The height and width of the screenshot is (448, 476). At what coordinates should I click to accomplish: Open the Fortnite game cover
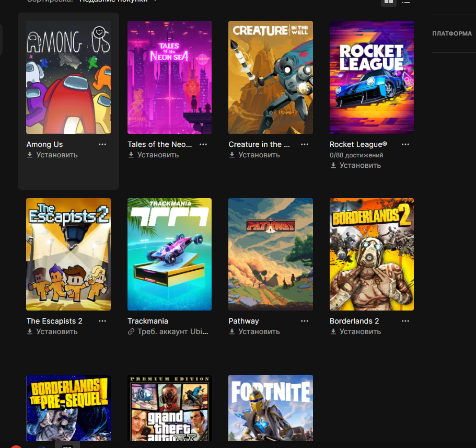click(271, 408)
